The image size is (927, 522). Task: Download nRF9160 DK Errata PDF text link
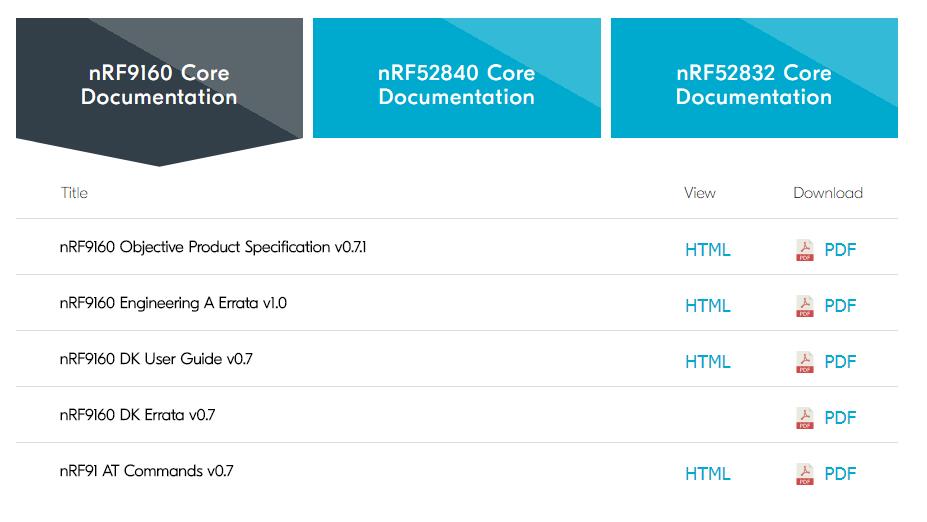[840, 418]
